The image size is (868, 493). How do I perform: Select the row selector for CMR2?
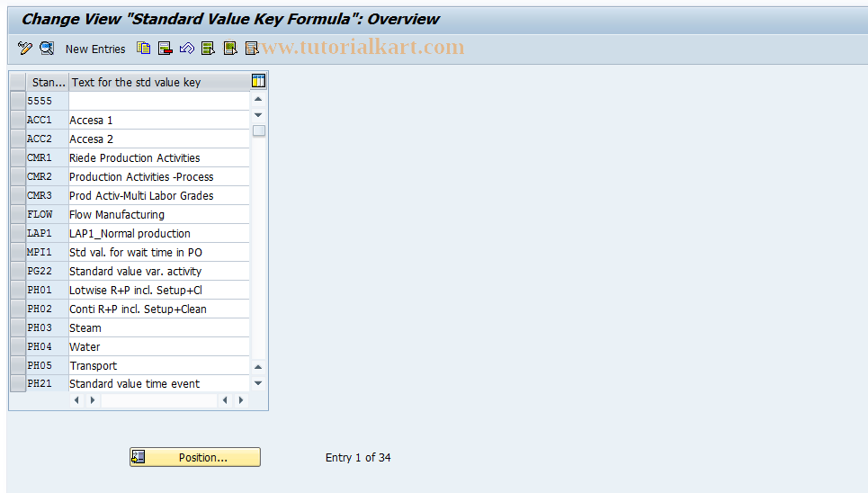(x=18, y=176)
